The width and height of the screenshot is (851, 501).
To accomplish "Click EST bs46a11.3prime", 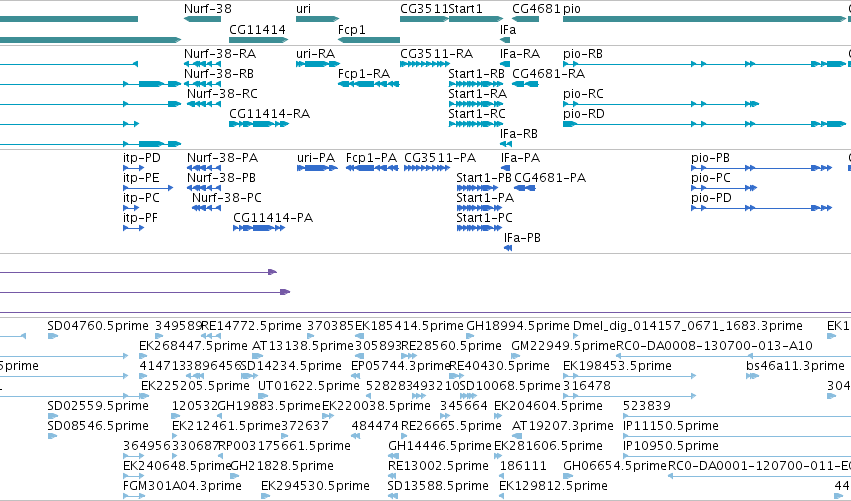I will point(795,366).
